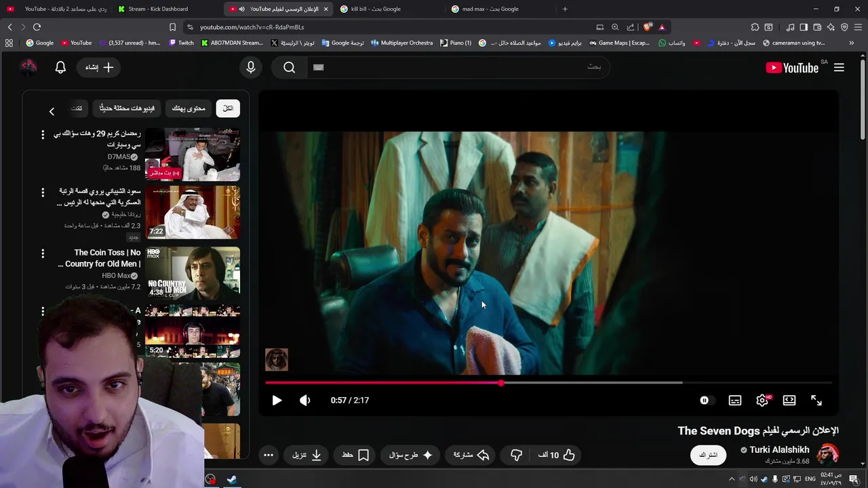Open the Turki Alalshikh channel avatar
Image resolution: width=868 pixels, height=488 pixels.
point(828,454)
